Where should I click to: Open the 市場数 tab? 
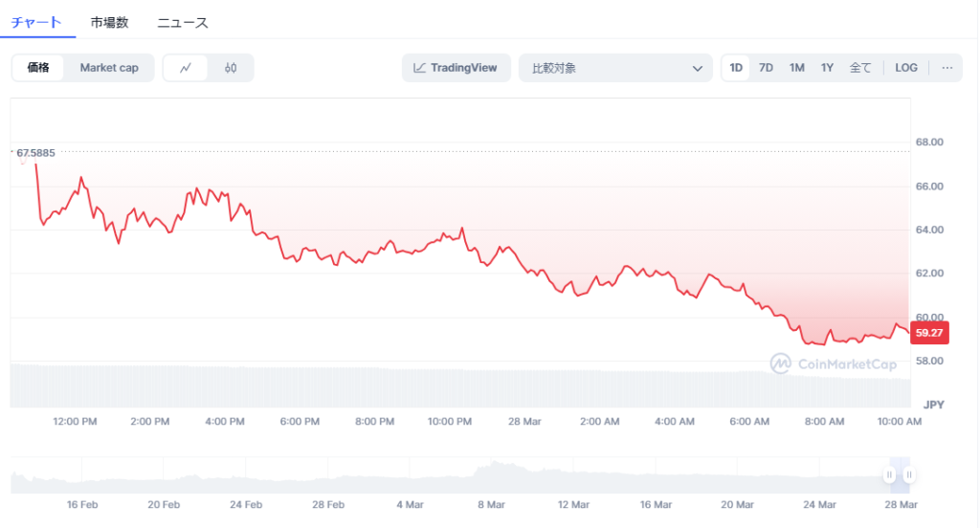(109, 22)
